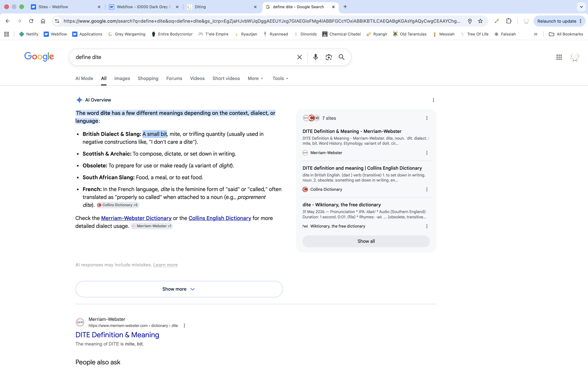Viewport: 588px width, 368px height.
Task: Open the Old Tarantulas bookmark
Action: (410, 34)
